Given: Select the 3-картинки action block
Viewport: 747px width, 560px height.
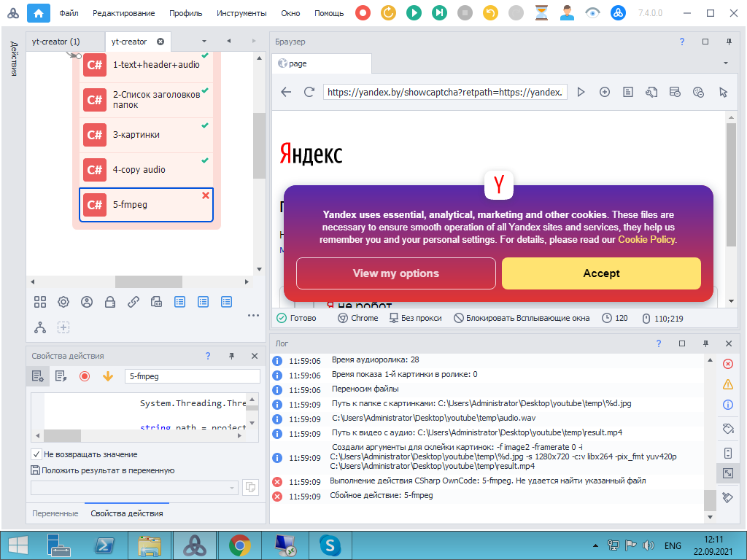Looking at the screenshot, I should pos(146,135).
